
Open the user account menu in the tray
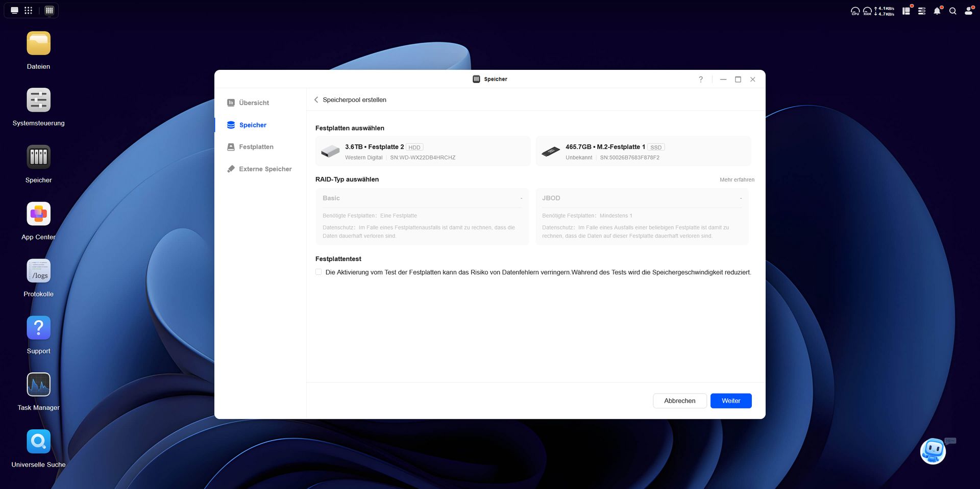[x=968, y=10]
